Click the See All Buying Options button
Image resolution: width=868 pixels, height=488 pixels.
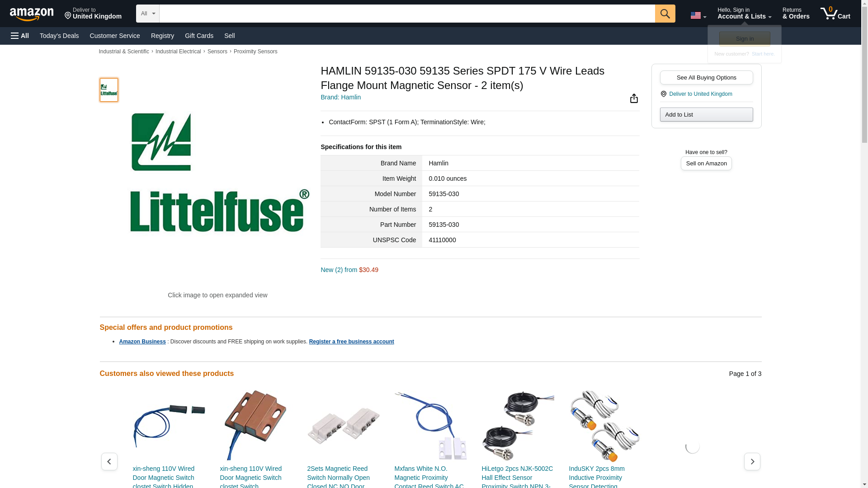coord(706,77)
